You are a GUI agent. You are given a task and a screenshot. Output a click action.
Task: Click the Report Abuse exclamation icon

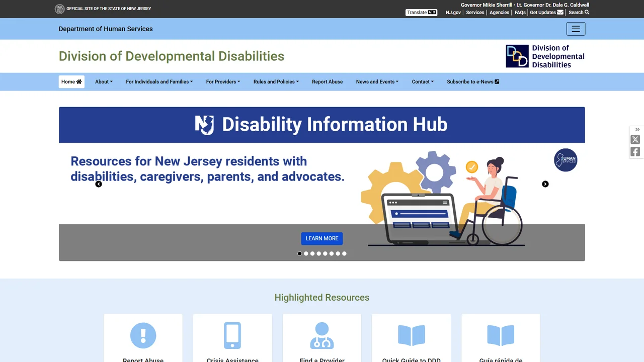point(143,335)
